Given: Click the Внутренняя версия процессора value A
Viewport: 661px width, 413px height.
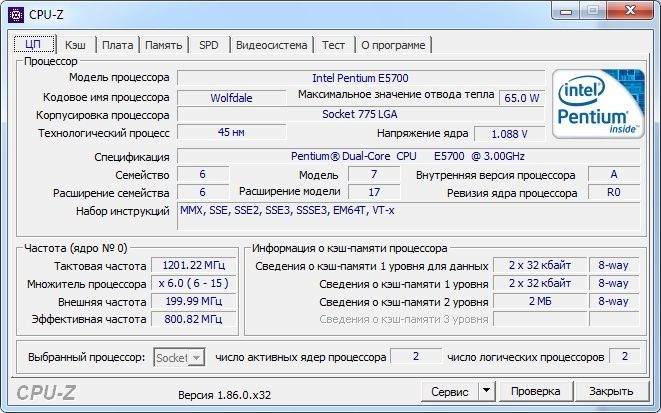Looking at the screenshot, I should tap(614, 174).
